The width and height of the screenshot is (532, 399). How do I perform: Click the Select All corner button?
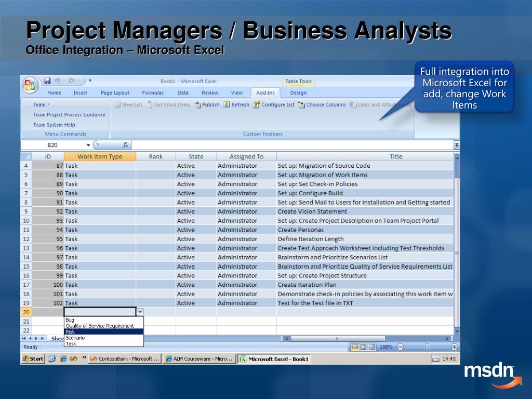[26, 156]
